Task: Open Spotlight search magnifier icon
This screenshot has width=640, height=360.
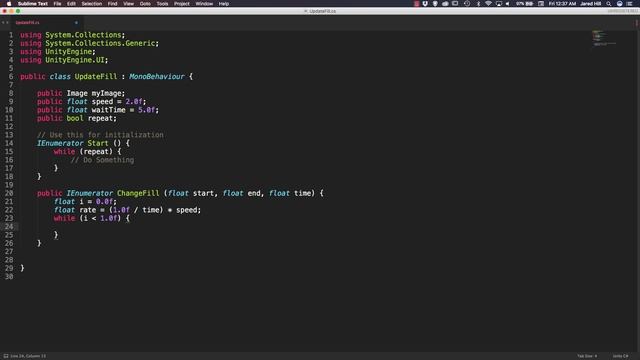Action: [609, 4]
